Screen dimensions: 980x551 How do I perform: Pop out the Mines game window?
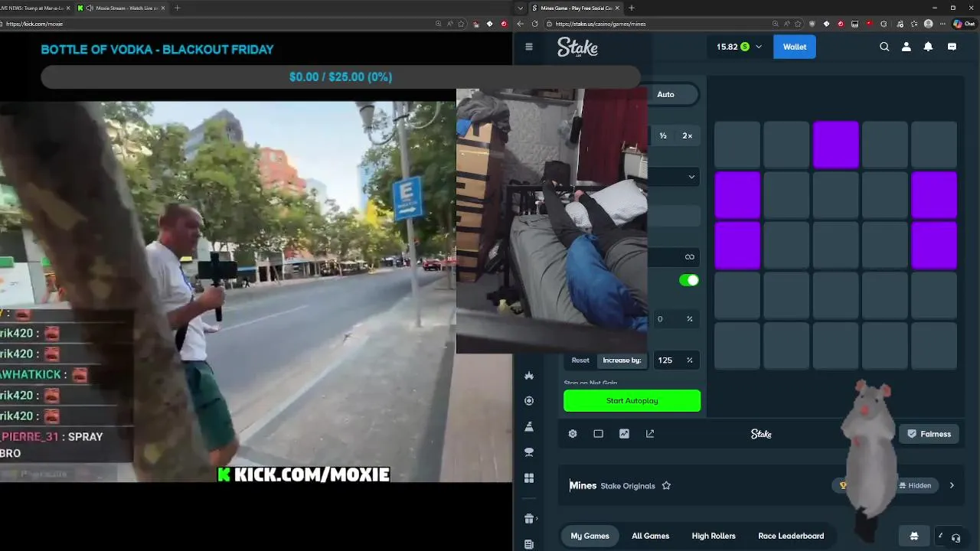click(650, 434)
